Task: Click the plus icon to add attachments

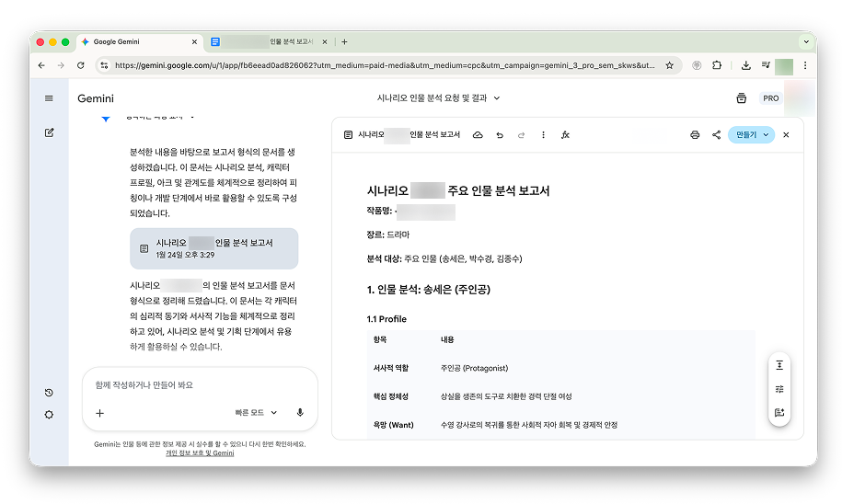Action: 100,413
